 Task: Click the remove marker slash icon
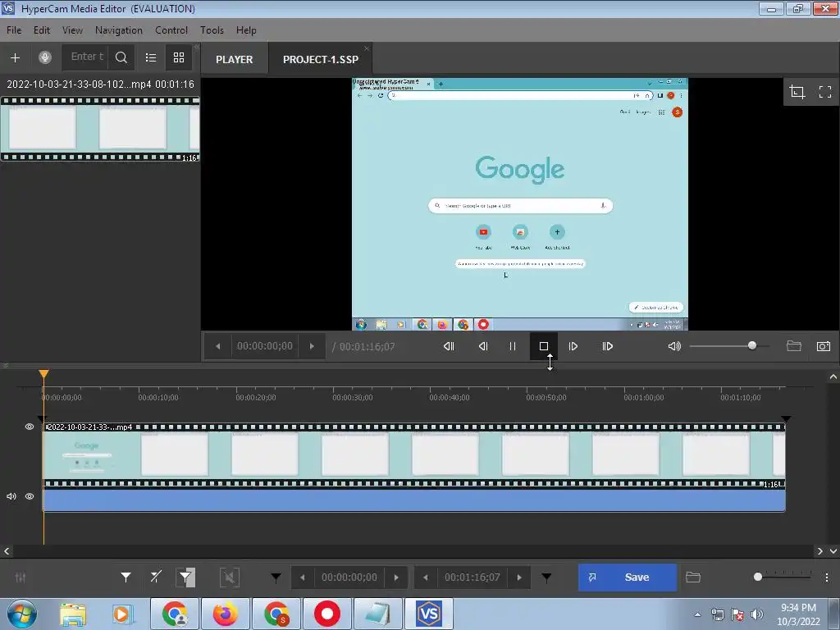pyautogui.click(x=156, y=577)
